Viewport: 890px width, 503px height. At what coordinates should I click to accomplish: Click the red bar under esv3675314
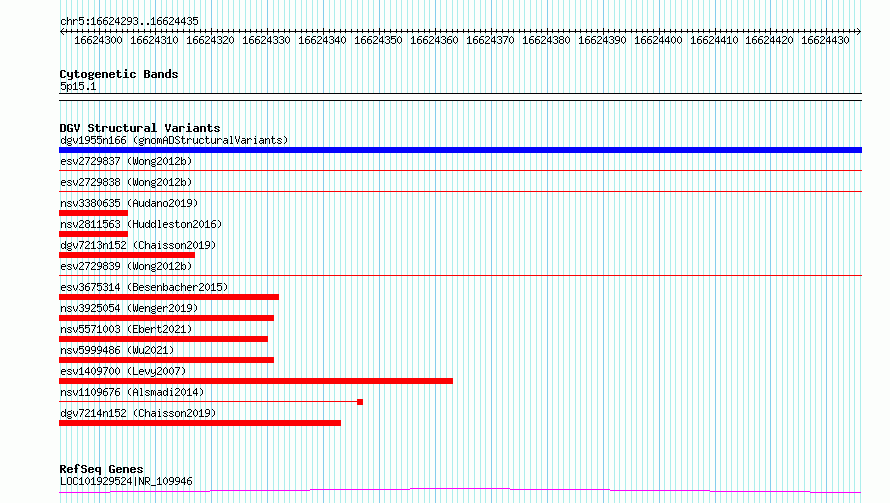pyautogui.click(x=169, y=297)
